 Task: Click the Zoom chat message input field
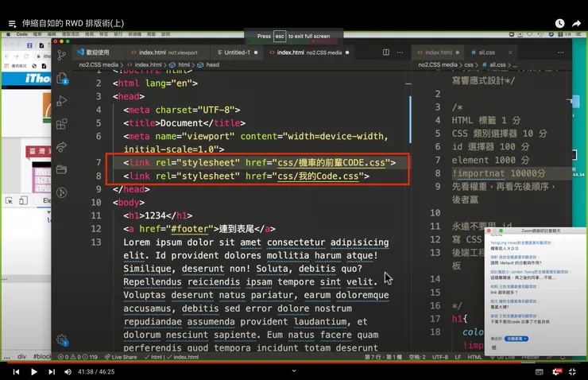click(x=536, y=347)
